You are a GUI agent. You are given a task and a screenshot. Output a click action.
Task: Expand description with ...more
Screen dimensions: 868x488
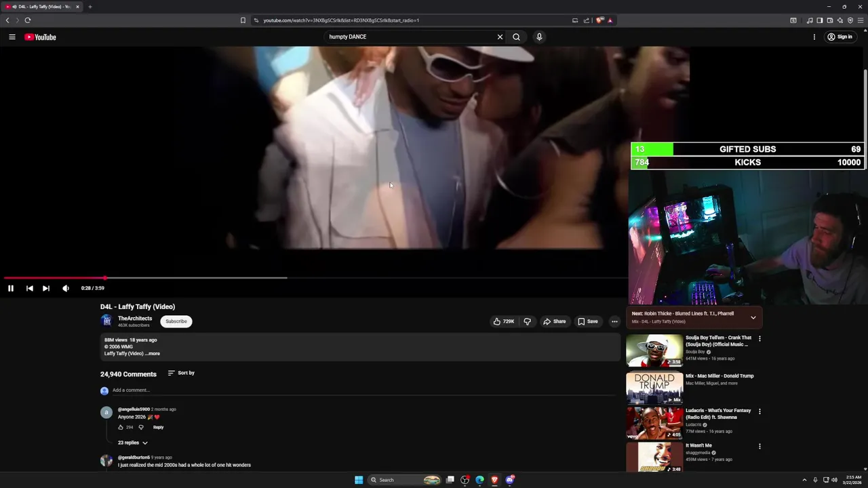tap(153, 353)
